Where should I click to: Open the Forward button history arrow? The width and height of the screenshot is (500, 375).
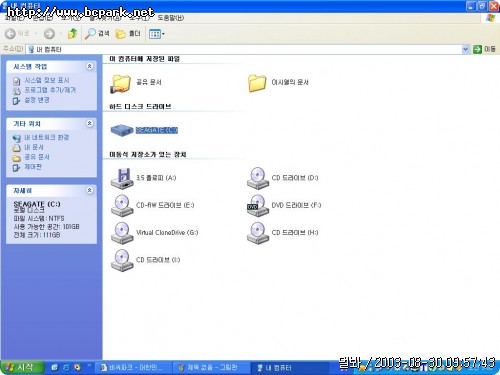pos(60,33)
